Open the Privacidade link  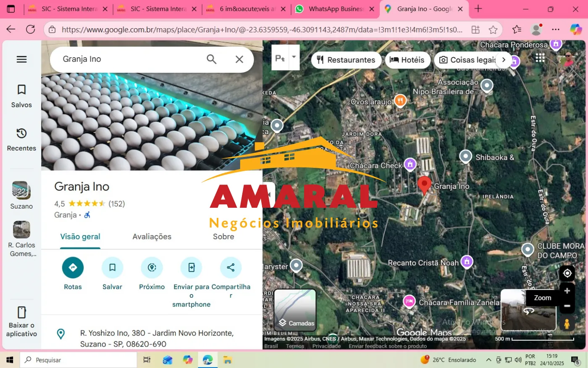[x=327, y=346]
